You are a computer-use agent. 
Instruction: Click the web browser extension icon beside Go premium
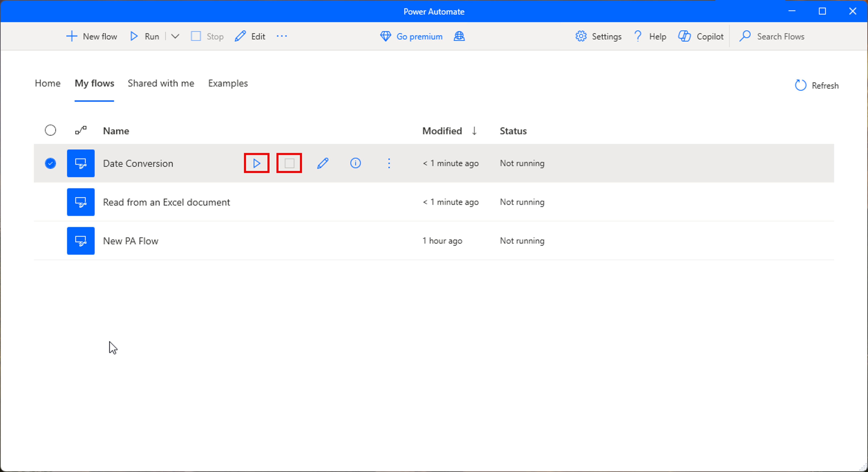tap(459, 36)
